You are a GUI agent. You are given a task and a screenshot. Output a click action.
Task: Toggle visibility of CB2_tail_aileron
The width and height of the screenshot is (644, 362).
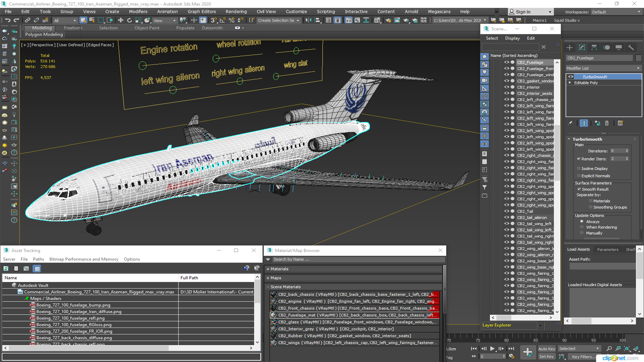506,218
